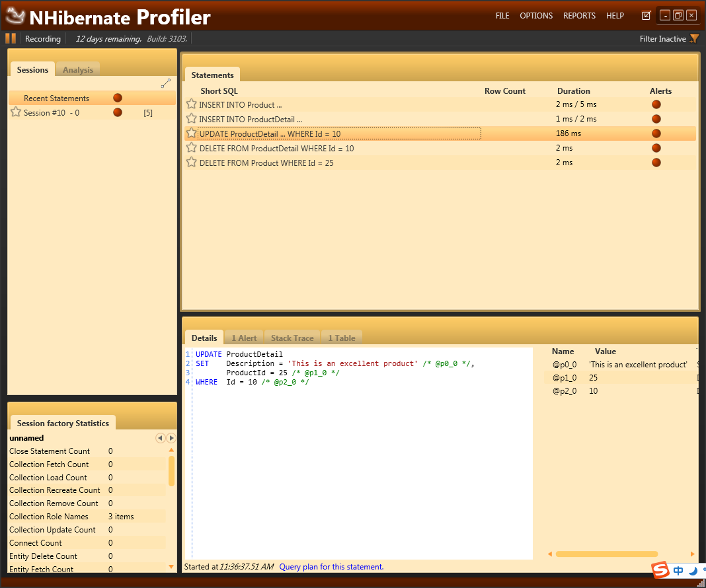Click the Recording label

[43, 39]
